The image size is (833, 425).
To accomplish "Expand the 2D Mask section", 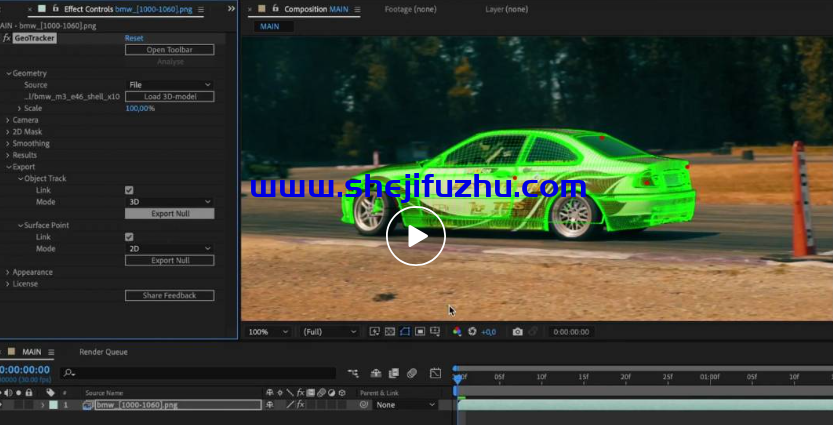I will pyautogui.click(x=8, y=132).
